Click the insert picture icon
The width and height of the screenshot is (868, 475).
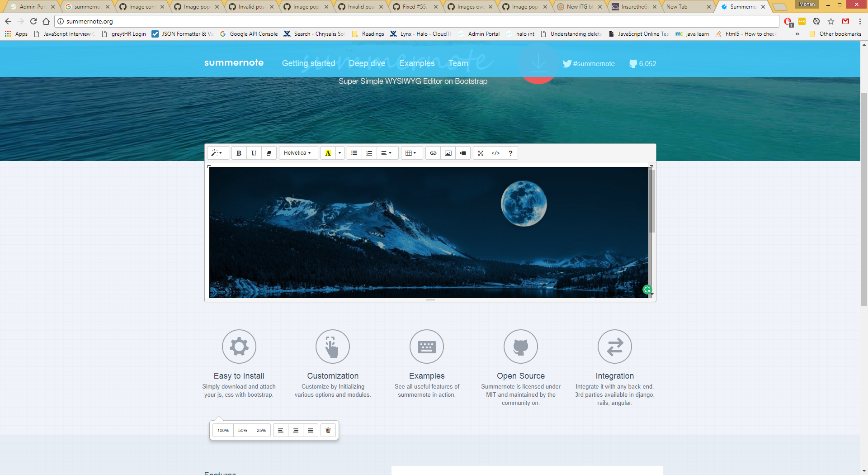click(x=448, y=153)
